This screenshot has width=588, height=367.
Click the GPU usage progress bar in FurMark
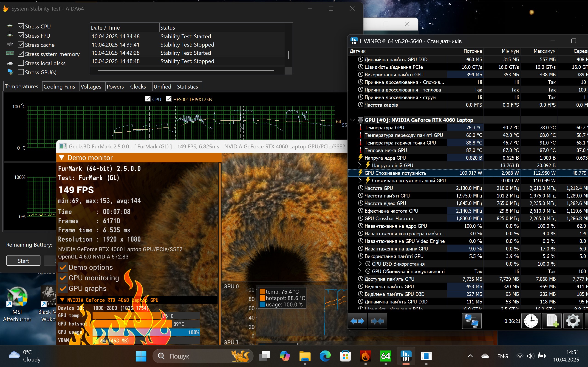click(x=146, y=332)
